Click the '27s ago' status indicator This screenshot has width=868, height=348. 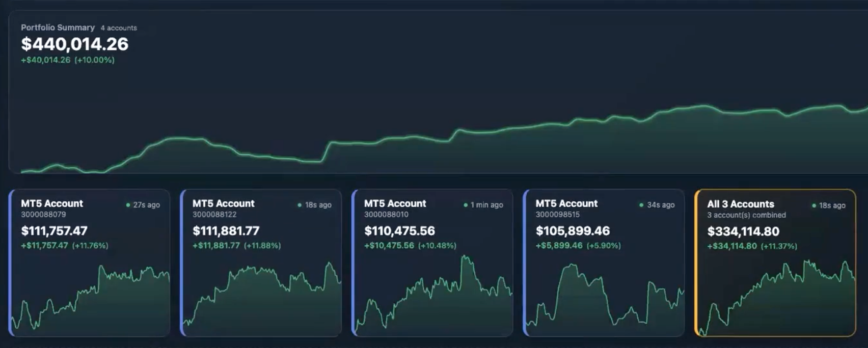143,205
